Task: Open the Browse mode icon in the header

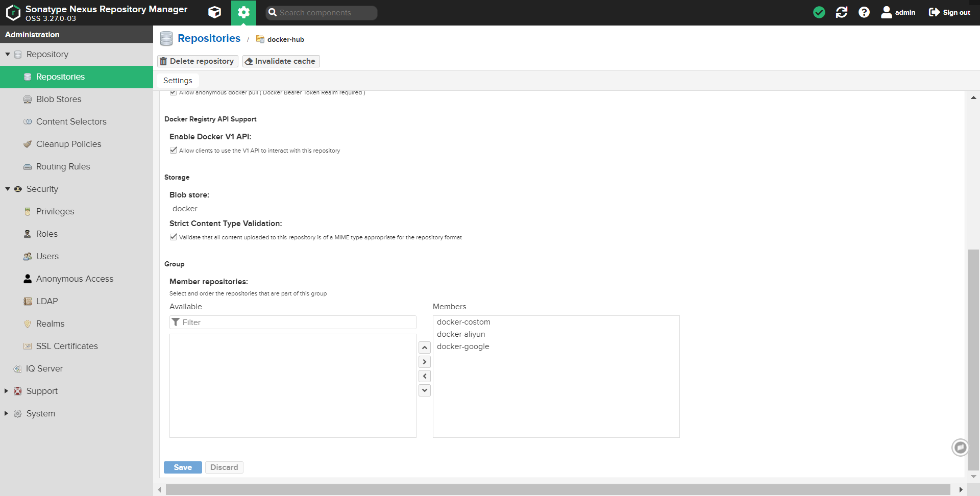Action: 214,12
